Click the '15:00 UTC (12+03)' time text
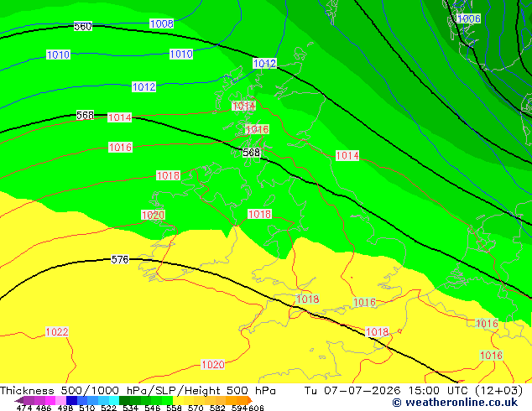The height and width of the screenshot is (411, 532). 466,391
